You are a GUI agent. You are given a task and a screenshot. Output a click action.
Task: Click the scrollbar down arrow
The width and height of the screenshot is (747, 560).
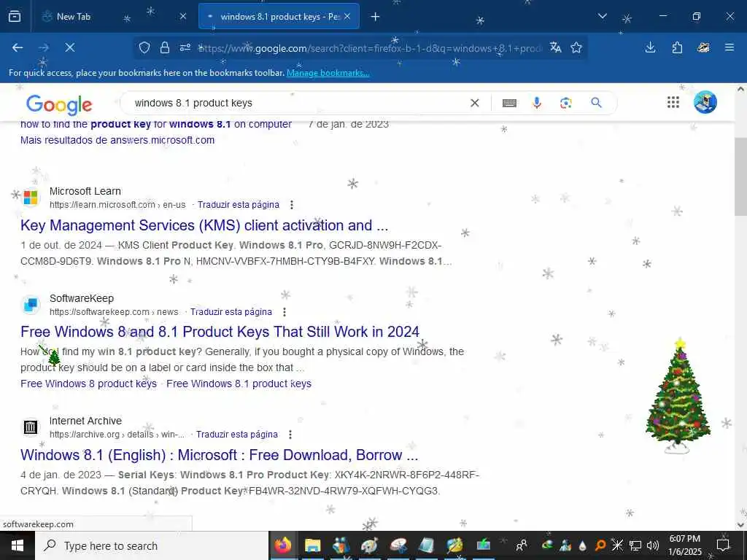(741, 525)
